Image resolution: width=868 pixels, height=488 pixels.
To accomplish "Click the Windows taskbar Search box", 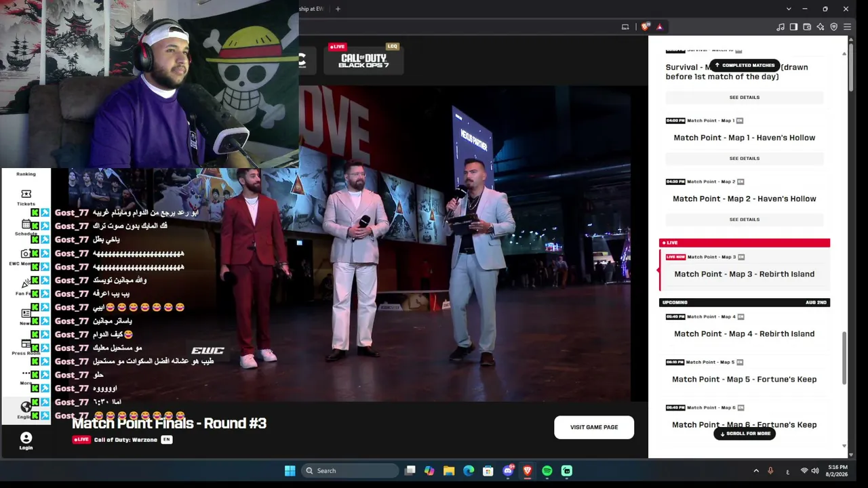I will point(349,471).
